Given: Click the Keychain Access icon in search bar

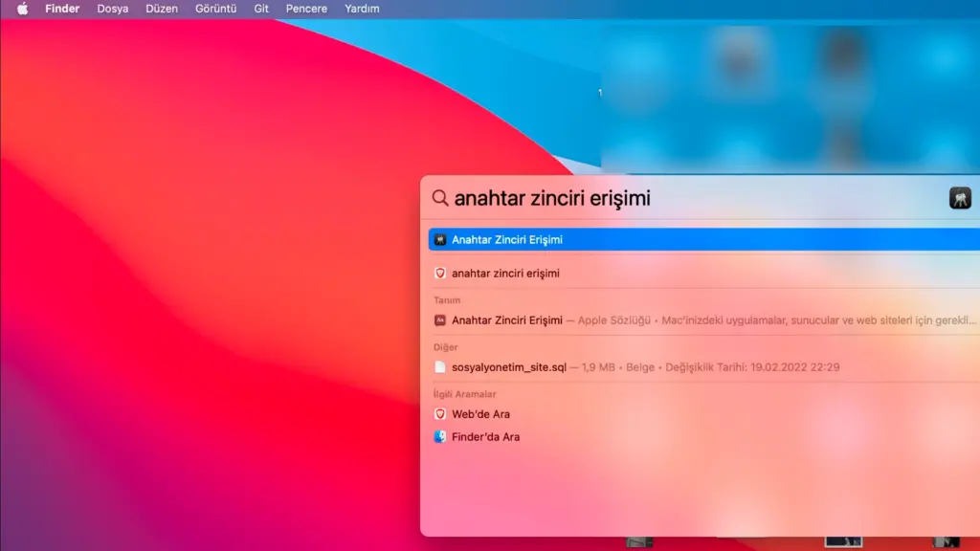Looking at the screenshot, I should tap(960, 198).
